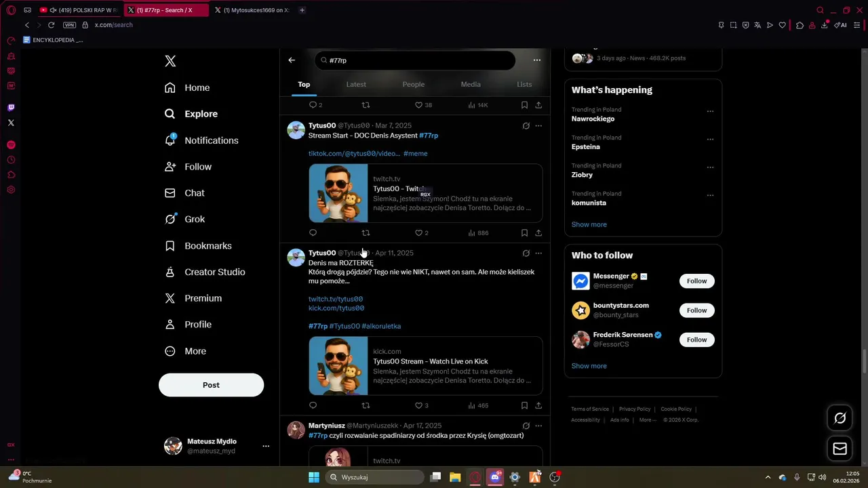The width and height of the screenshot is (868, 488).
Task: Reply to the Denis ma ROZTERKĘ post
Action: tap(313, 406)
